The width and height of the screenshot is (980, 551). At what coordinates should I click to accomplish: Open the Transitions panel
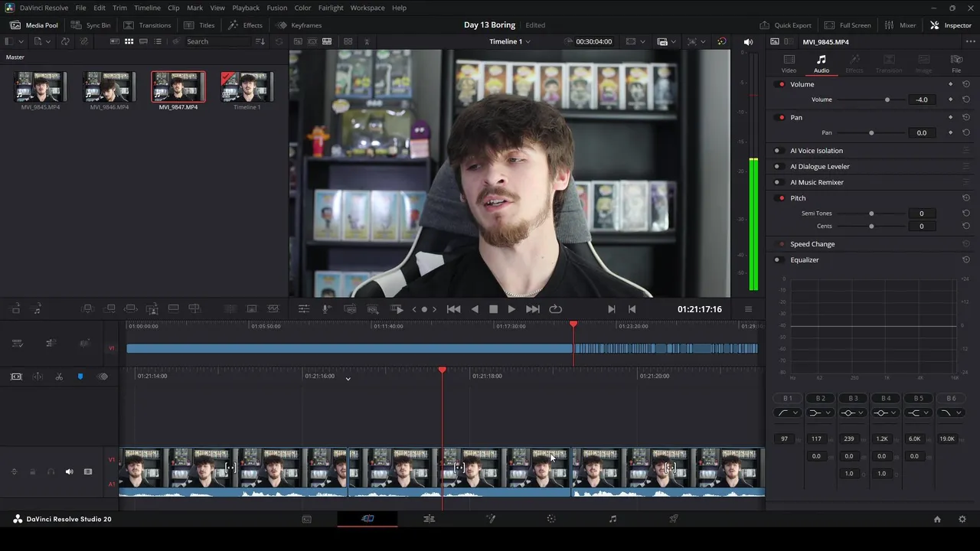tap(147, 25)
